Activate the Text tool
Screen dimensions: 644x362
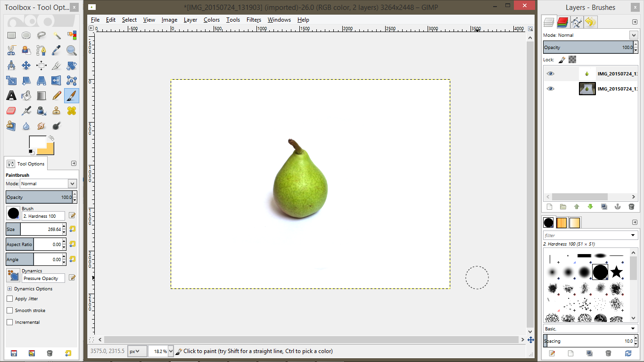11,95
